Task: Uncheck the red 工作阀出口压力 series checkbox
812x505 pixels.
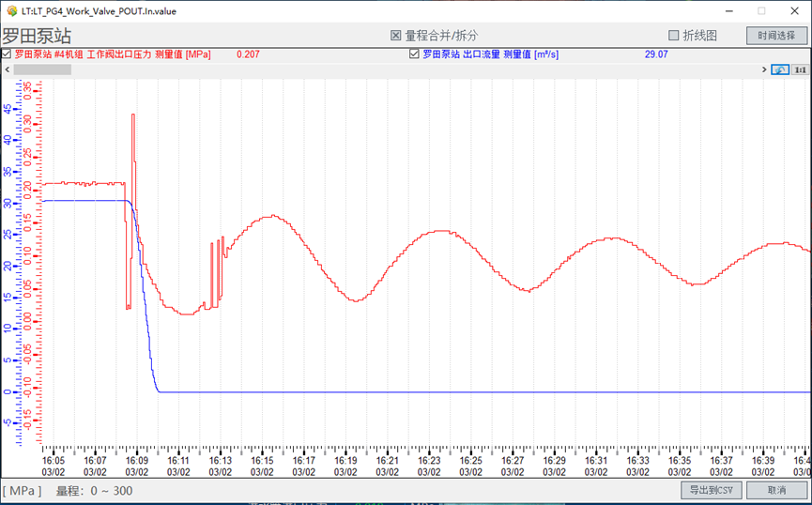Action: (7, 54)
